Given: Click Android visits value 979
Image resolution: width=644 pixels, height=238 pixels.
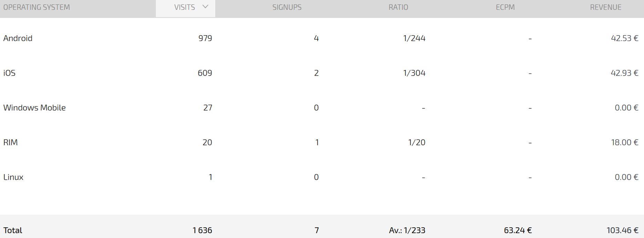Looking at the screenshot, I should 205,38.
